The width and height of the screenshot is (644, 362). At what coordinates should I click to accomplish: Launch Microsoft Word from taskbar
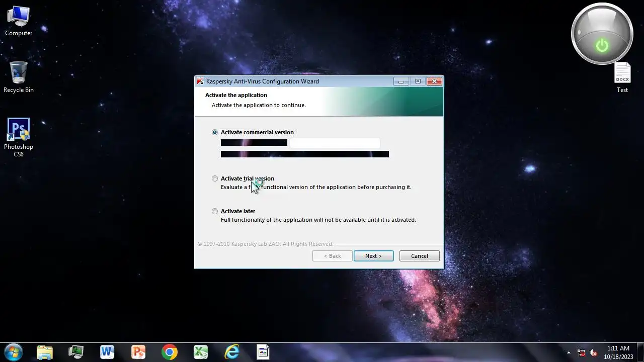pos(107,352)
